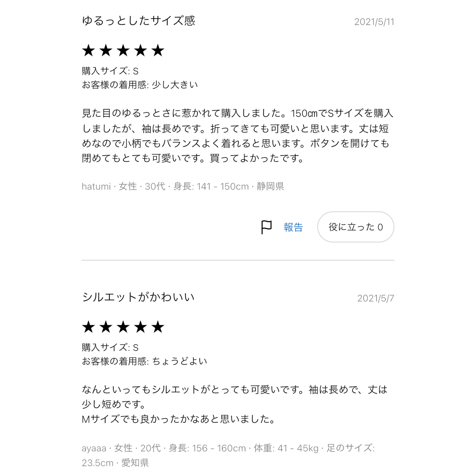Click the flag icon beside 報告
The height and width of the screenshot is (476, 476).
click(266, 227)
